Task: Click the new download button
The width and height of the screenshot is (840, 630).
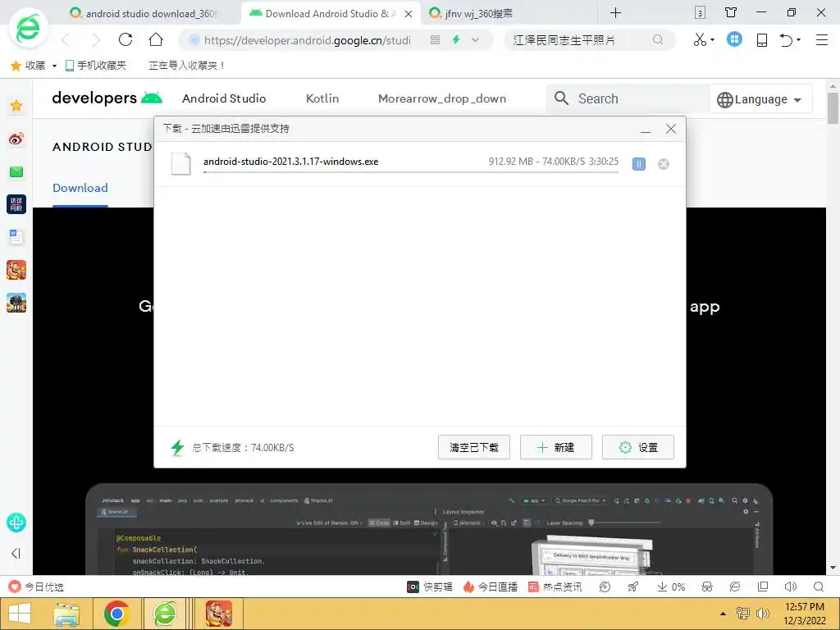Action: [555, 447]
